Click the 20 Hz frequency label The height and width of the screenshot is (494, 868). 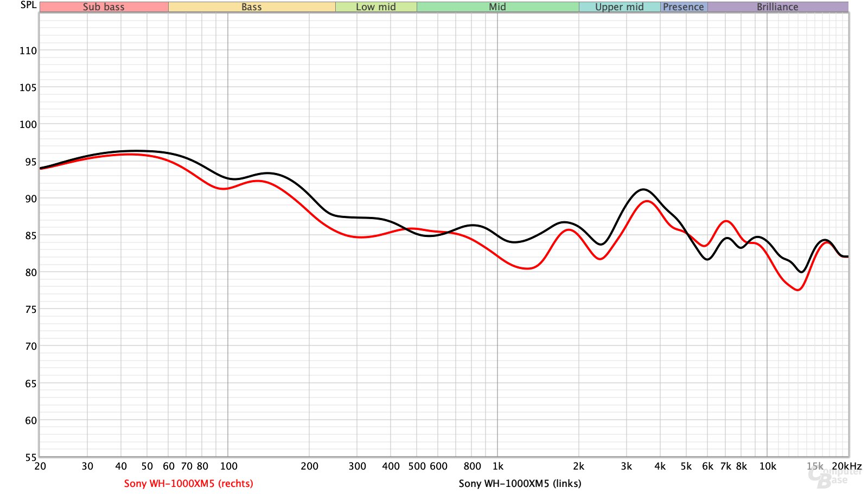point(40,466)
